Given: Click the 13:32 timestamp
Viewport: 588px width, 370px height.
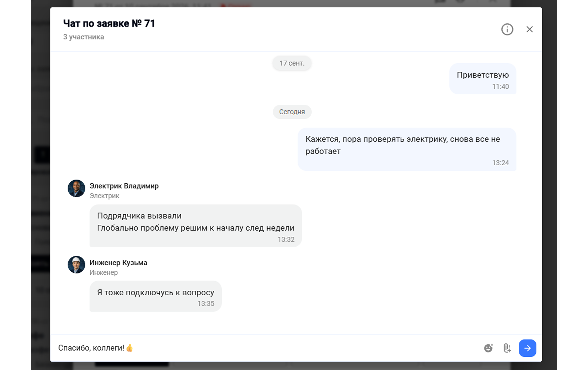Looking at the screenshot, I should 286,239.
